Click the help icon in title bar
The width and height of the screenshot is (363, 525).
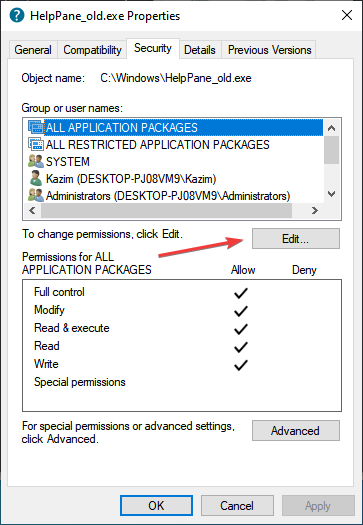coord(17,16)
